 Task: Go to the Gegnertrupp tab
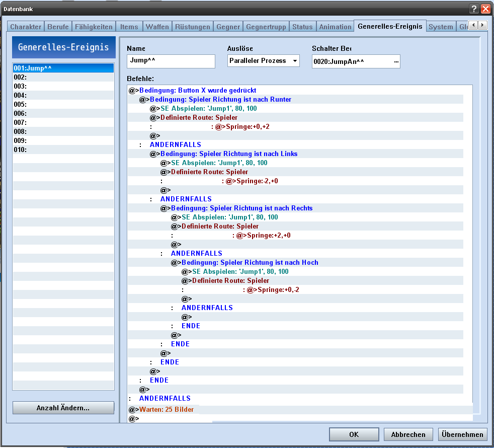(266, 27)
